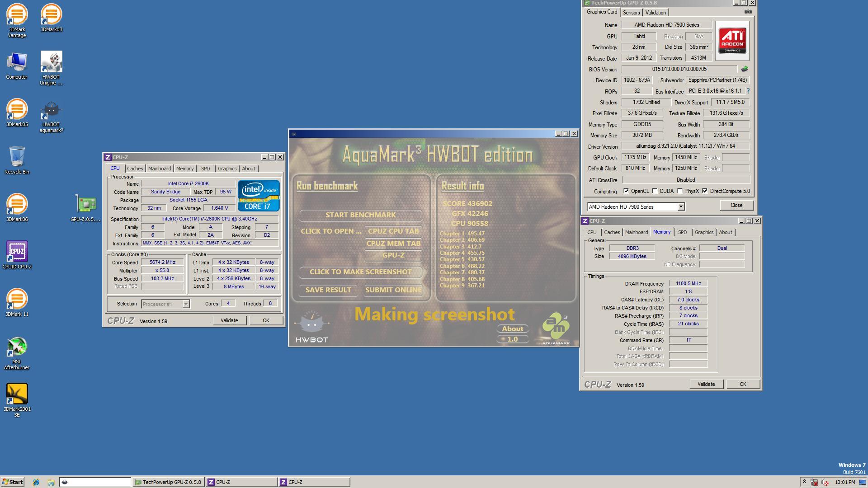Image resolution: width=868 pixels, height=488 pixels.
Task: Toggle the CUDA checkbox
Action: pyautogui.click(x=655, y=191)
